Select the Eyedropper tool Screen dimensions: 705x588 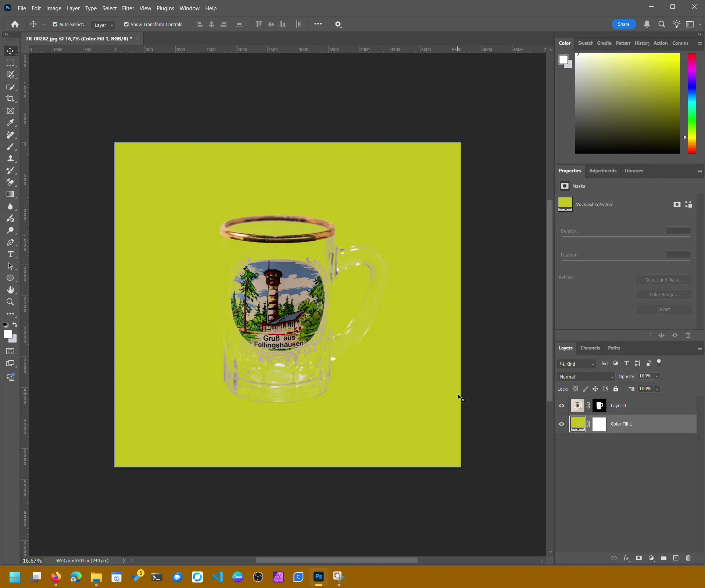tap(10, 123)
